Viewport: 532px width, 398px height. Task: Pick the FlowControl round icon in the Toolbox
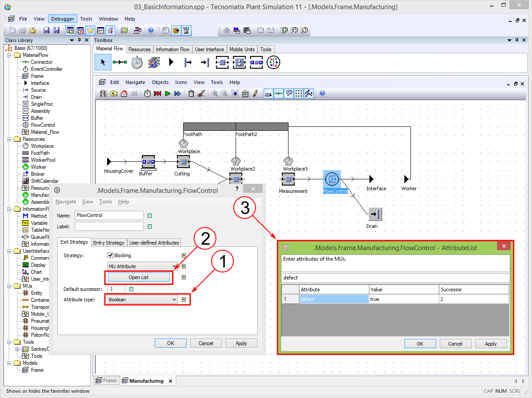(x=273, y=63)
